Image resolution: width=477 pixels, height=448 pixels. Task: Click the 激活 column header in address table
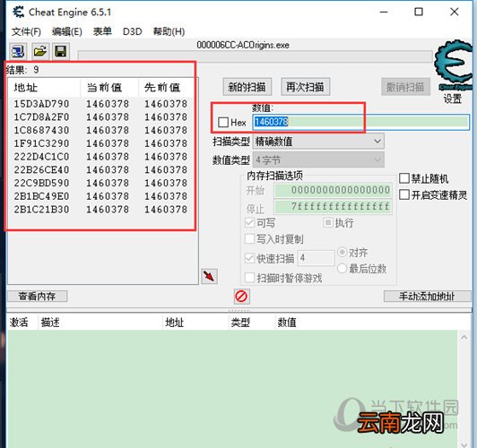(22, 323)
